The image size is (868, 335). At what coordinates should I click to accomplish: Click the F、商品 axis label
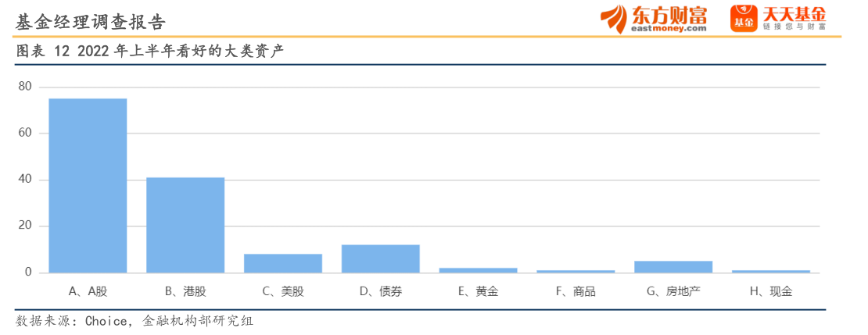[x=576, y=291]
